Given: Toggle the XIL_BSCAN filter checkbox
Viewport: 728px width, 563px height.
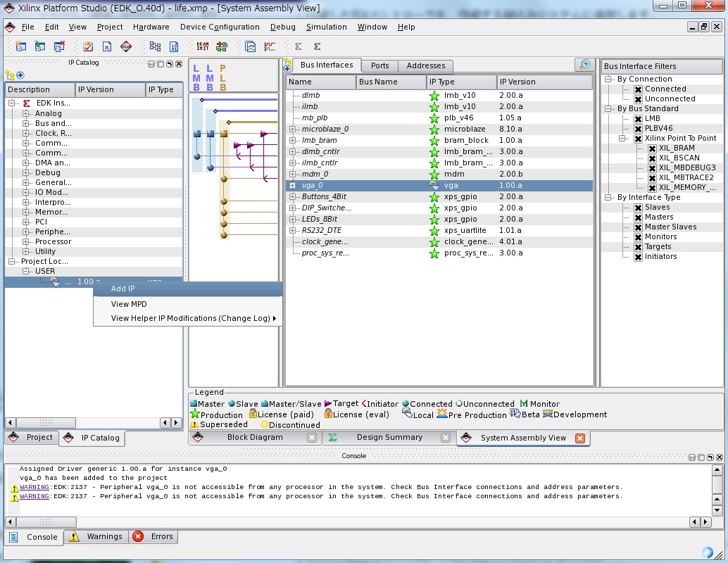Looking at the screenshot, I should (x=652, y=158).
